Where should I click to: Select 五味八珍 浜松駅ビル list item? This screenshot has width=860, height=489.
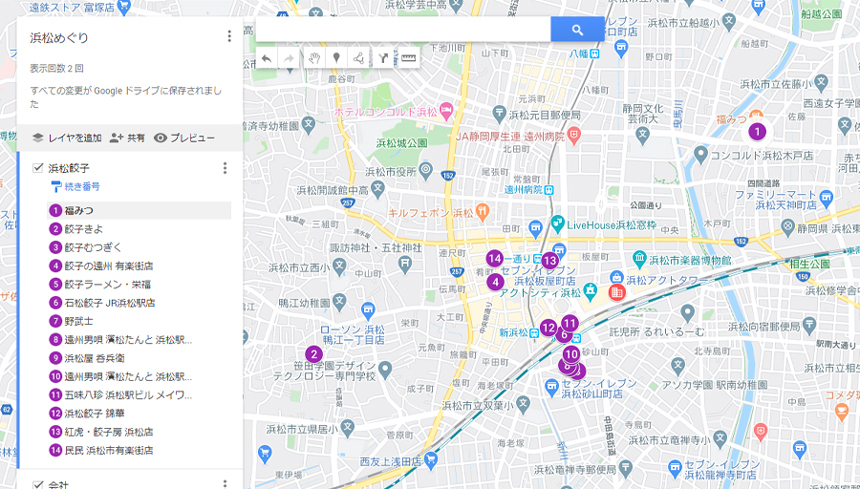pos(139,395)
